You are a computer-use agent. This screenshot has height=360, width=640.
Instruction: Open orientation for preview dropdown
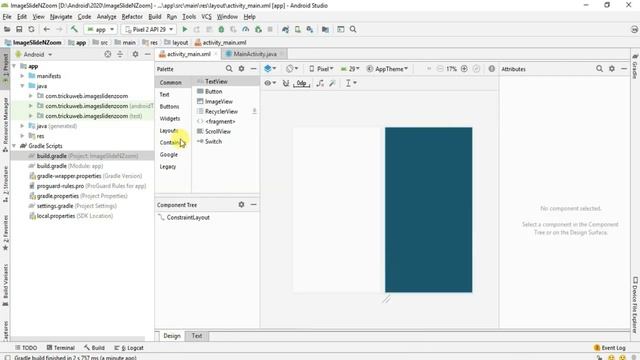pos(292,69)
